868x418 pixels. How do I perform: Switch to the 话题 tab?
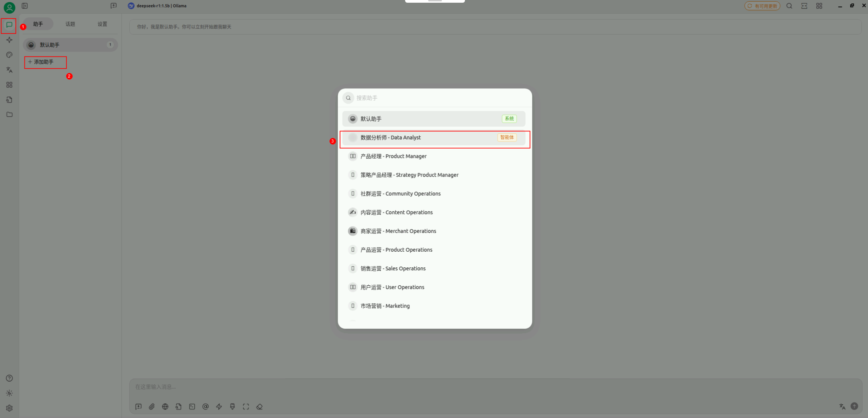70,24
